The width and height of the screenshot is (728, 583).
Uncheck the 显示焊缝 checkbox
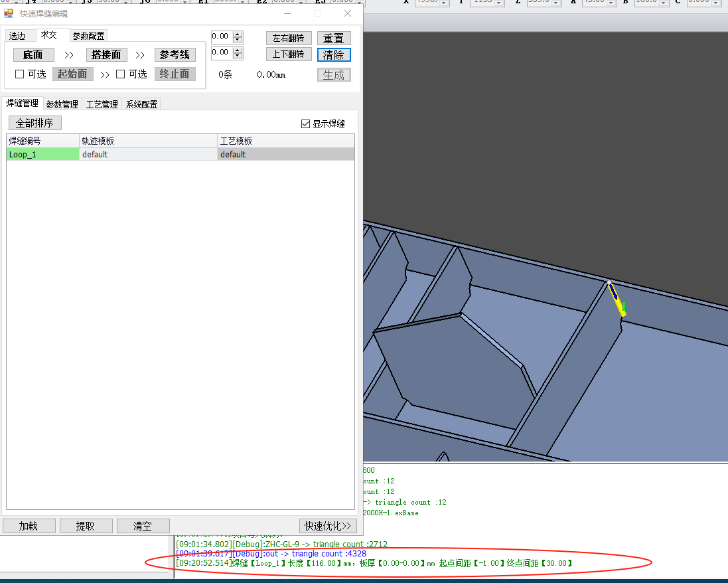305,124
